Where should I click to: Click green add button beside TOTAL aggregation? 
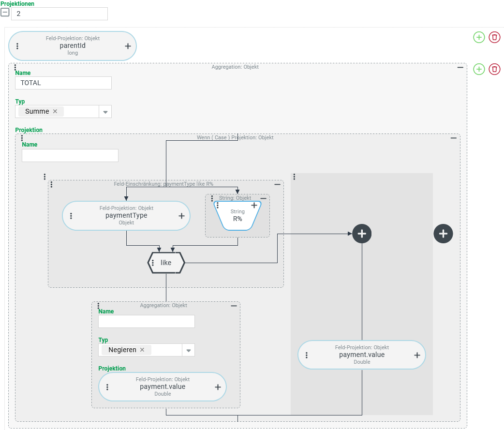pyautogui.click(x=478, y=69)
